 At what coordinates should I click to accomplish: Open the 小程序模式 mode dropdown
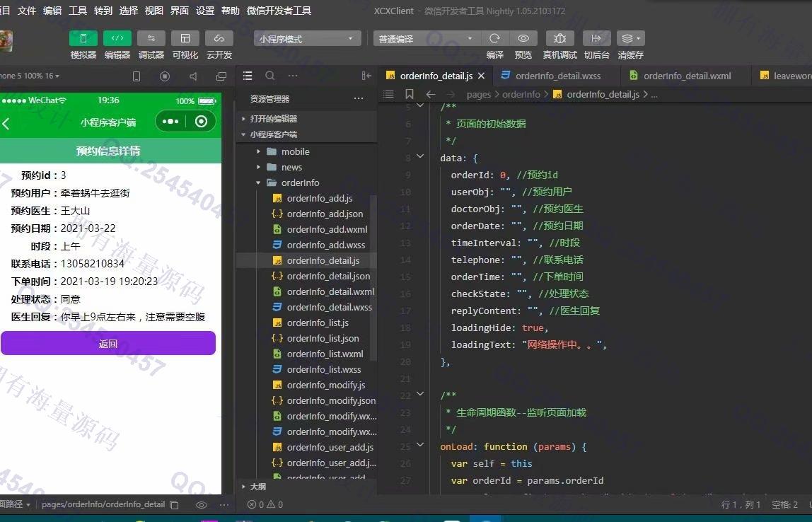(306, 39)
